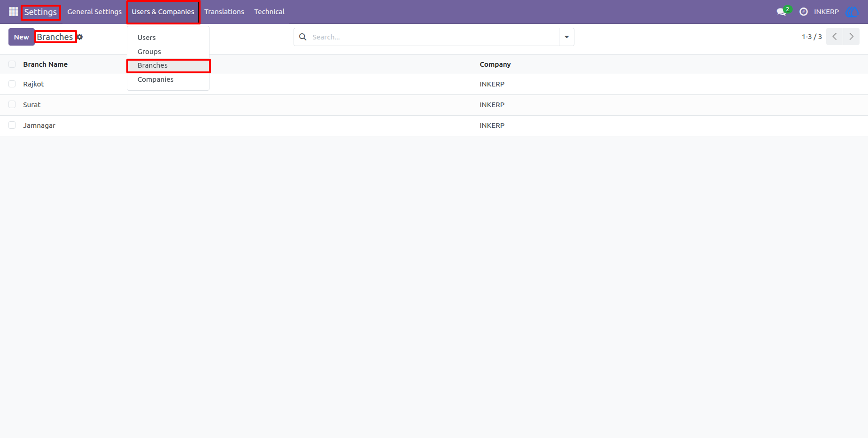Open General Settings menu

click(94, 12)
